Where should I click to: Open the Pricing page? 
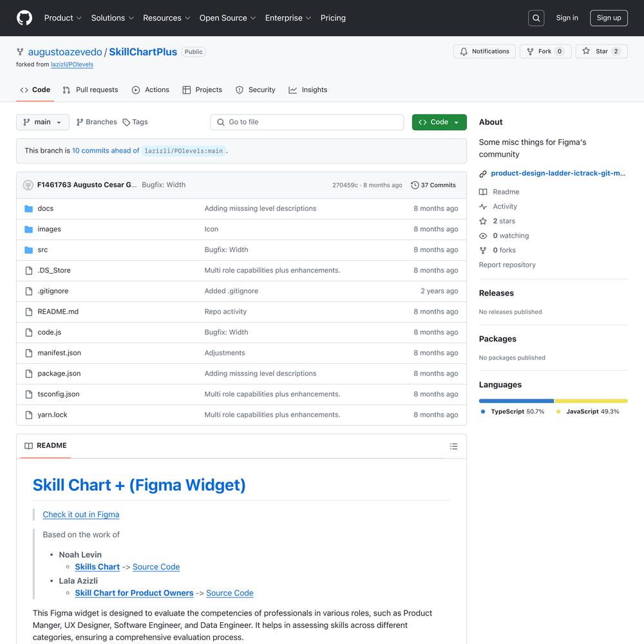pyautogui.click(x=333, y=18)
